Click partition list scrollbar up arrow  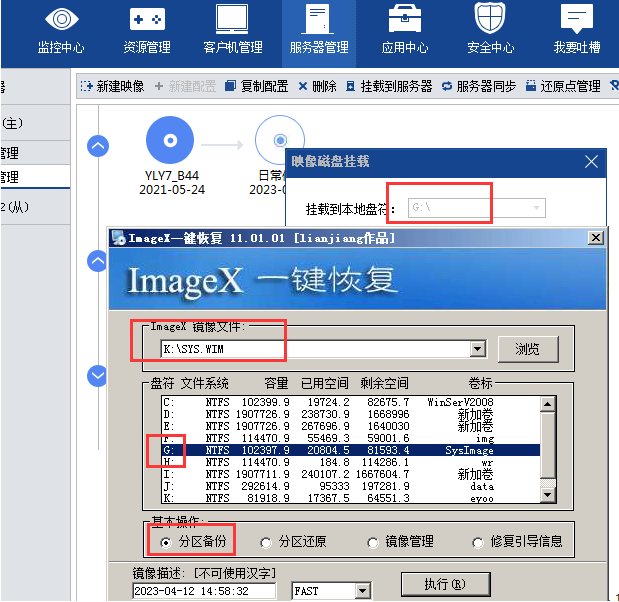point(548,404)
